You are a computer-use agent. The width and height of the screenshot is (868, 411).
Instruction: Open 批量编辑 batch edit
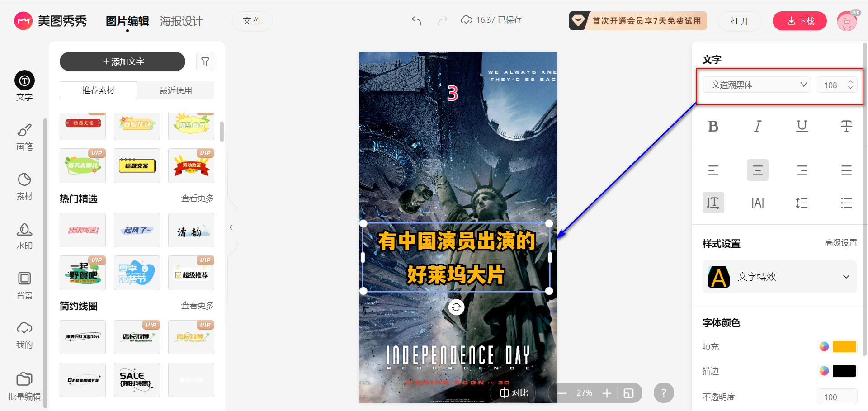(x=24, y=387)
